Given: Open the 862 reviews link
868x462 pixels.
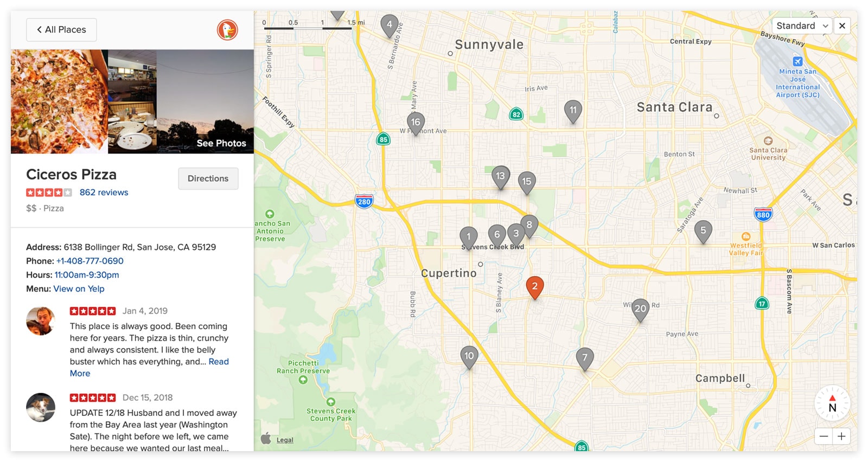Looking at the screenshot, I should 104,192.
